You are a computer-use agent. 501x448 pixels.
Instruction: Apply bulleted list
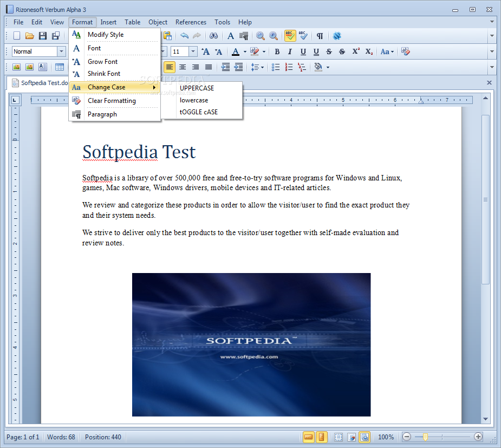[276, 67]
